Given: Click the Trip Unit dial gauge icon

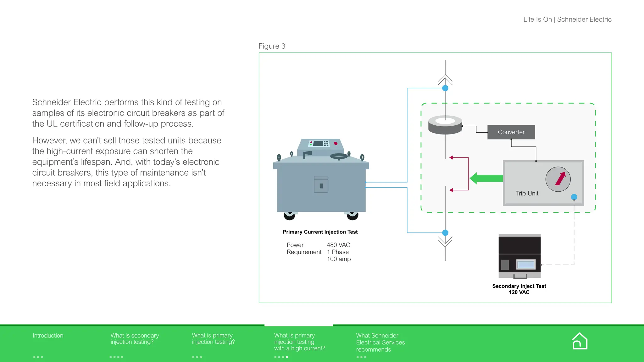Looking at the screenshot, I should (x=558, y=179).
